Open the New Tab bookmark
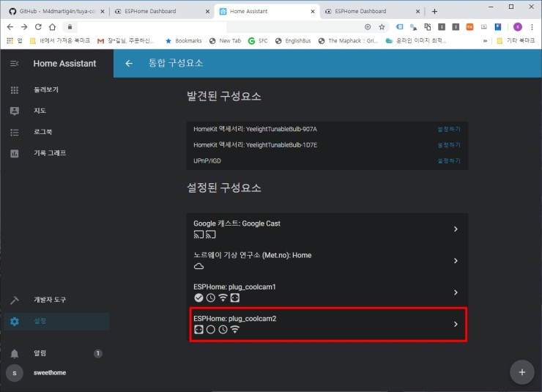 (225, 41)
